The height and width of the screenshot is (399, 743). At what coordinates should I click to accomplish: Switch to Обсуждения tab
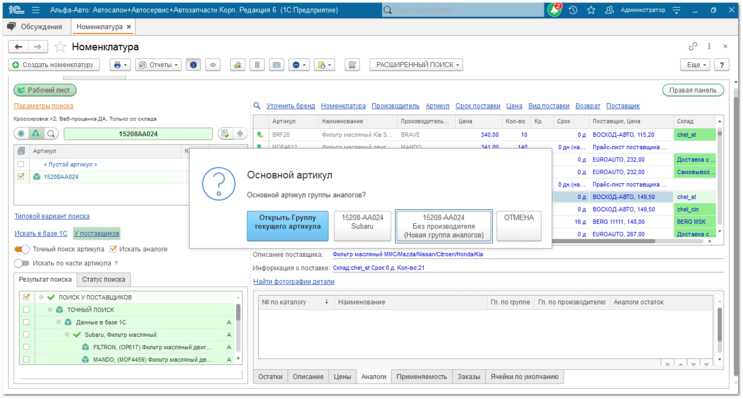36,27
